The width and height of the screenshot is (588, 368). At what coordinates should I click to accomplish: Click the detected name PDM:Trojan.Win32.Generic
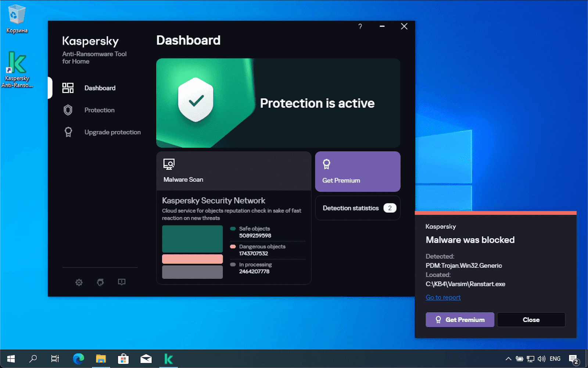pyautogui.click(x=464, y=266)
